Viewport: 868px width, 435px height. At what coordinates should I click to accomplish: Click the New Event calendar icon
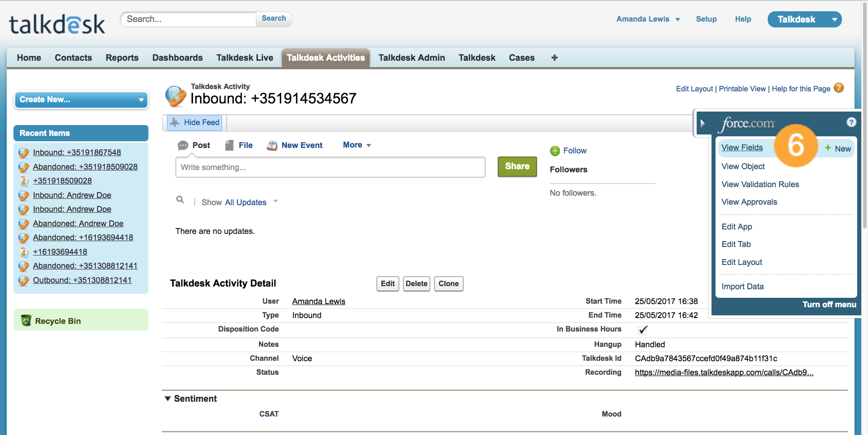[x=272, y=145]
